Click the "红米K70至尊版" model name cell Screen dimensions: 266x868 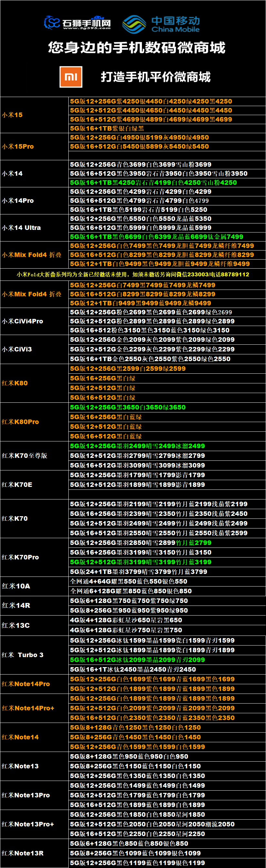(x=34, y=456)
